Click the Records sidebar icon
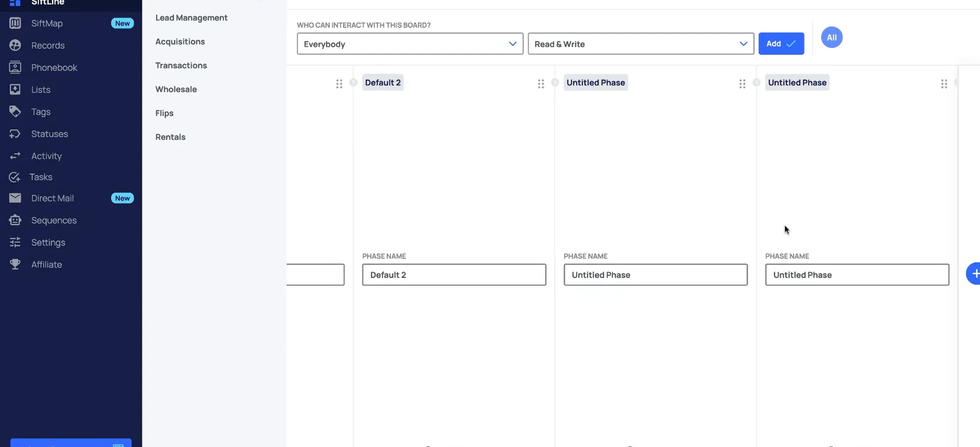 pyautogui.click(x=15, y=45)
